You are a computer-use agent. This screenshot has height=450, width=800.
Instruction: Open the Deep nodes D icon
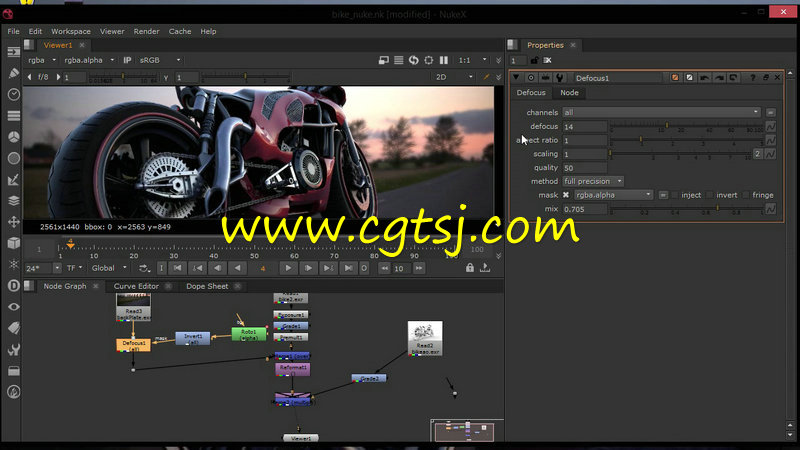click(x=14, y=286)
